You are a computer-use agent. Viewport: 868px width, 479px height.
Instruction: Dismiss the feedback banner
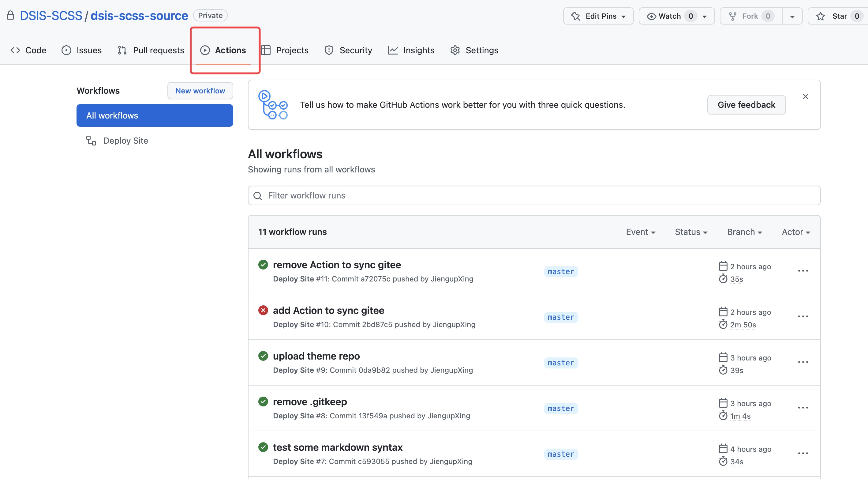(805, 97)
